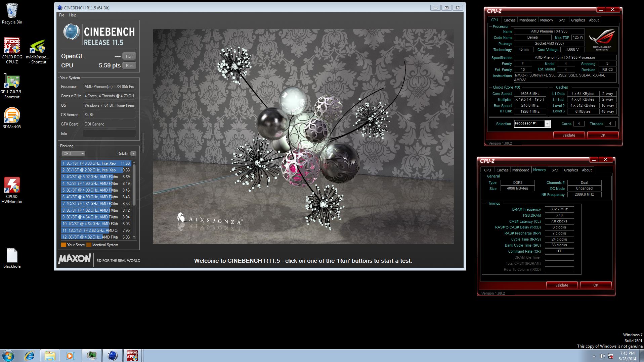Click ranking list scrollbar up arrow
The width and height of the screenshot is (644, 362).
(134, 163)
